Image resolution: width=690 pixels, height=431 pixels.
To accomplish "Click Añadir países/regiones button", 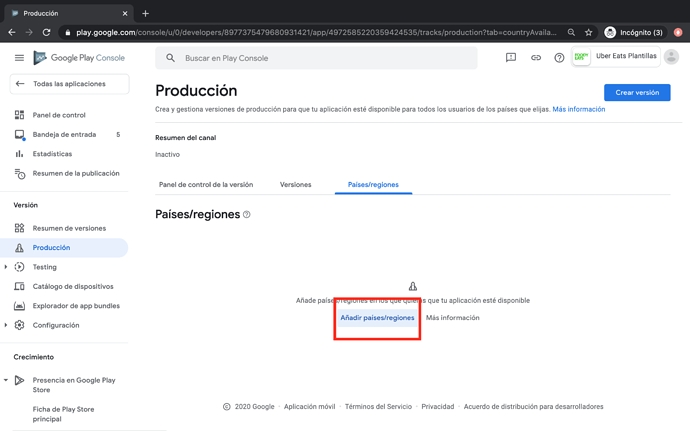I will [377, 318].
